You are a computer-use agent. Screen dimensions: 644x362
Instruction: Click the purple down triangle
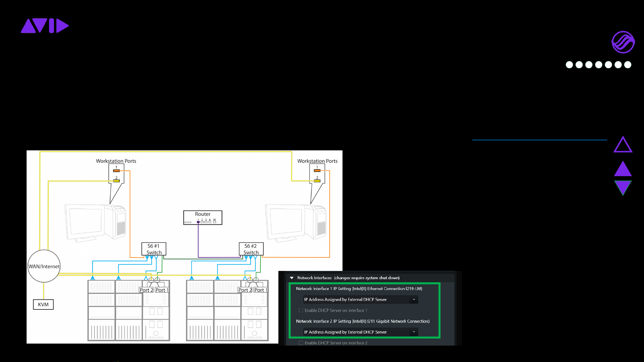click(x=623, y=188)
